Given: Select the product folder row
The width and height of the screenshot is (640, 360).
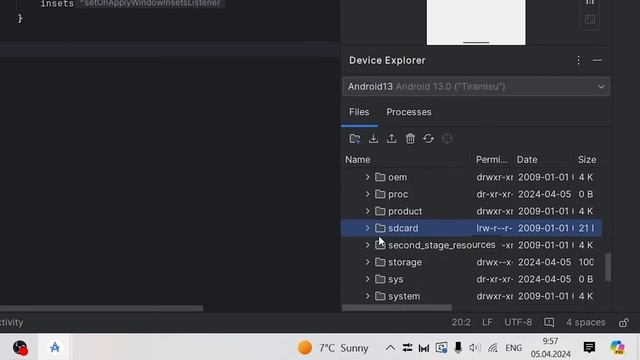Looking at the screenshot, I should point(471,211).
